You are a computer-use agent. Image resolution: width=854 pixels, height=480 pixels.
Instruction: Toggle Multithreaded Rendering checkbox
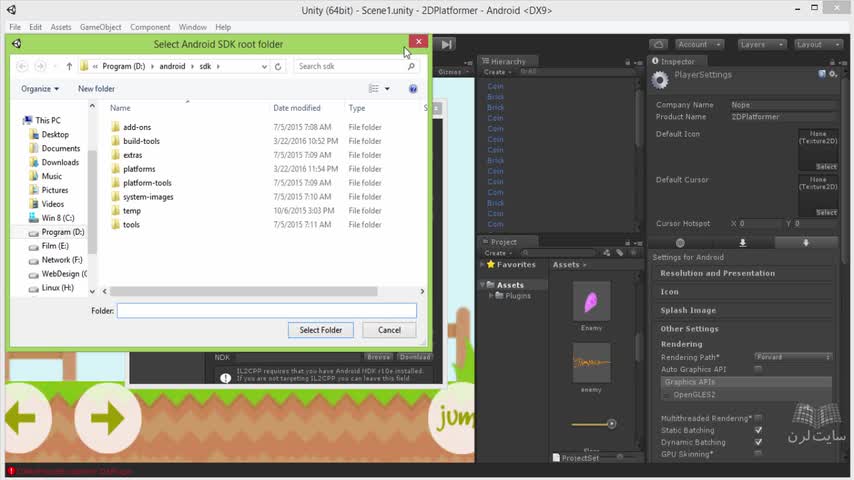coord(758,418)
